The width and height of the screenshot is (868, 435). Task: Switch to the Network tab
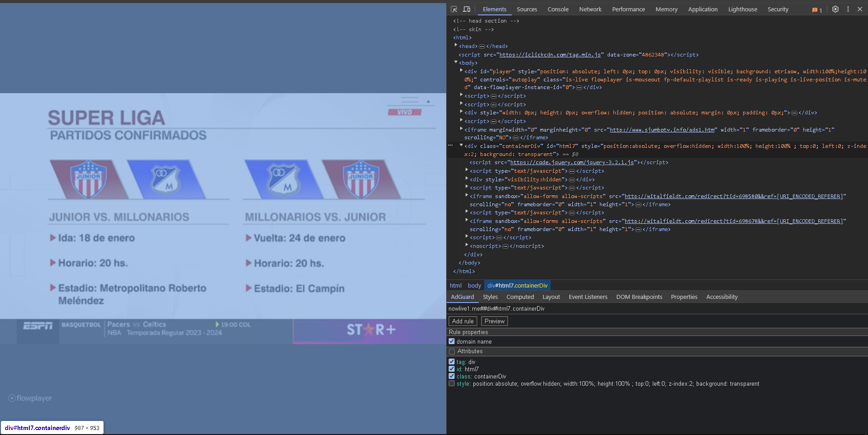pos(590,9)
